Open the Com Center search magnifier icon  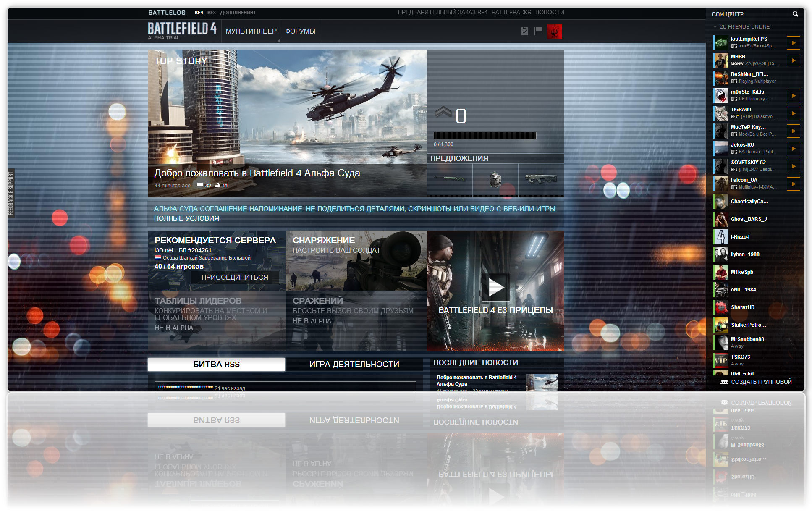(795, 14)
